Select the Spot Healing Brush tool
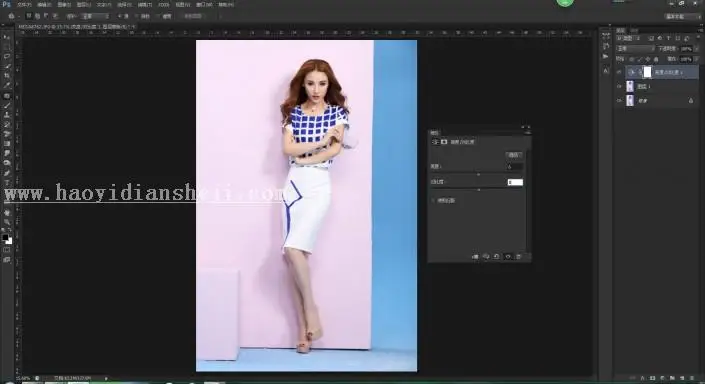This screenshot has height=384, width=705. pyautogui.click(x=7, y=96)
